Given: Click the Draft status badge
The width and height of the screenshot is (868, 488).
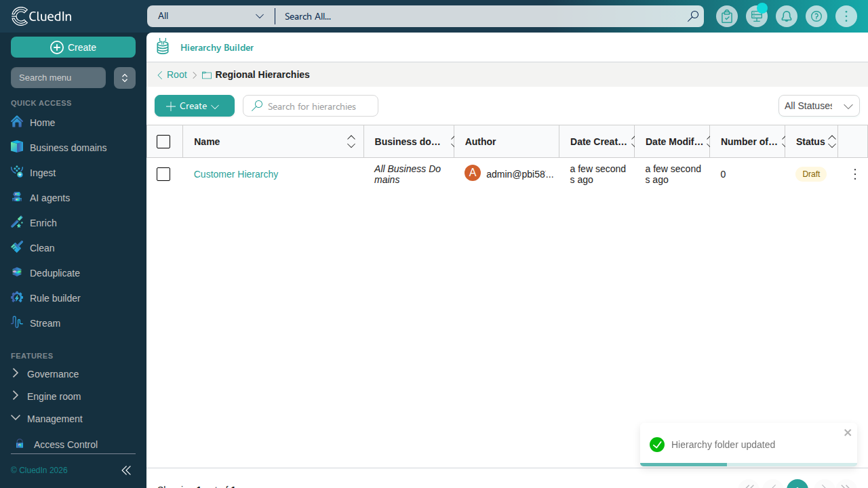Looking at the screenshot, I should coord(811,174).
